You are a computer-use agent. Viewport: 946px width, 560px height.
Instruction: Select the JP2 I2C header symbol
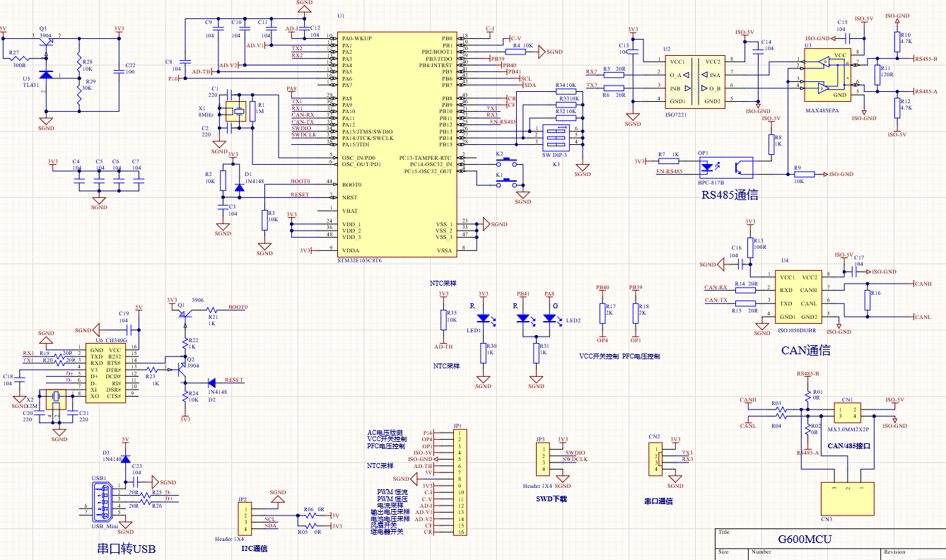point(244,518)
